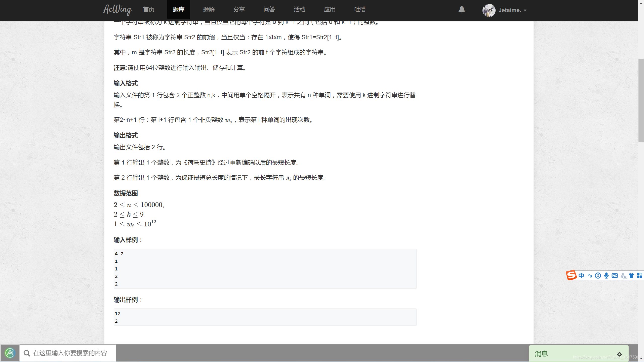
Task: Open Sogou soft keyboard
Action: click(x=615, y=275)
